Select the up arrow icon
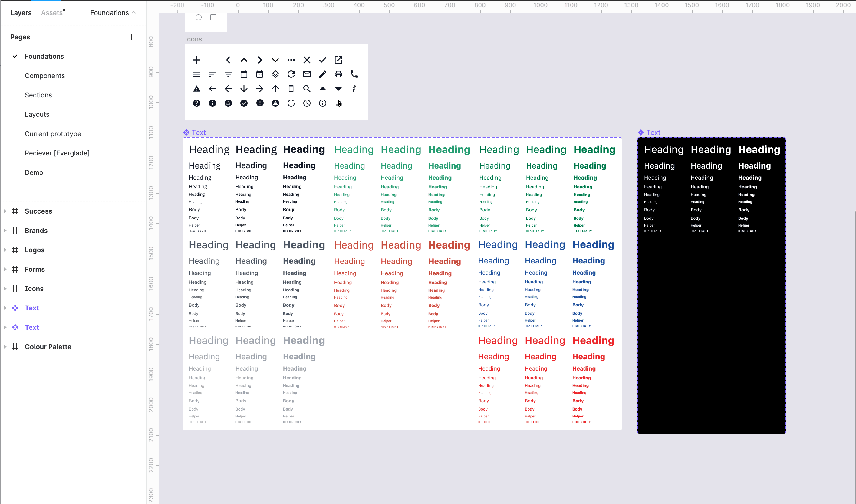The width and height of the screenshot is (856, 504). pos(275,89)
